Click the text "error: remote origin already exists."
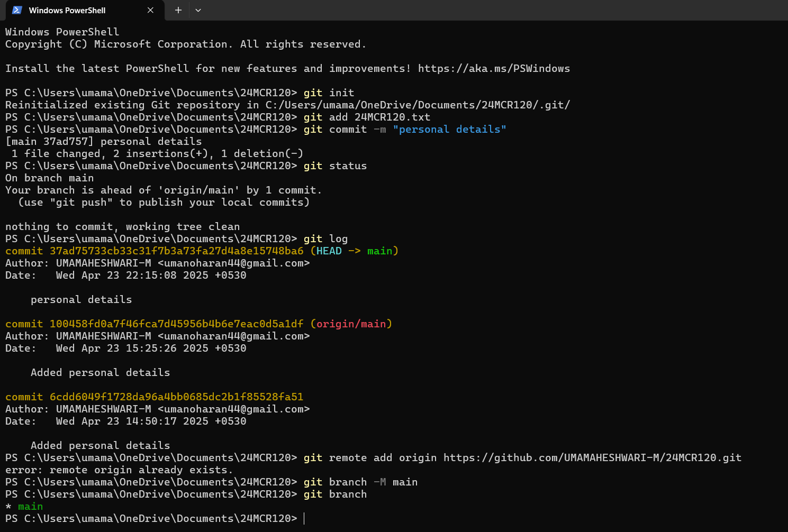The height and width of the screenshot is (532, 788). click(119, 470)
